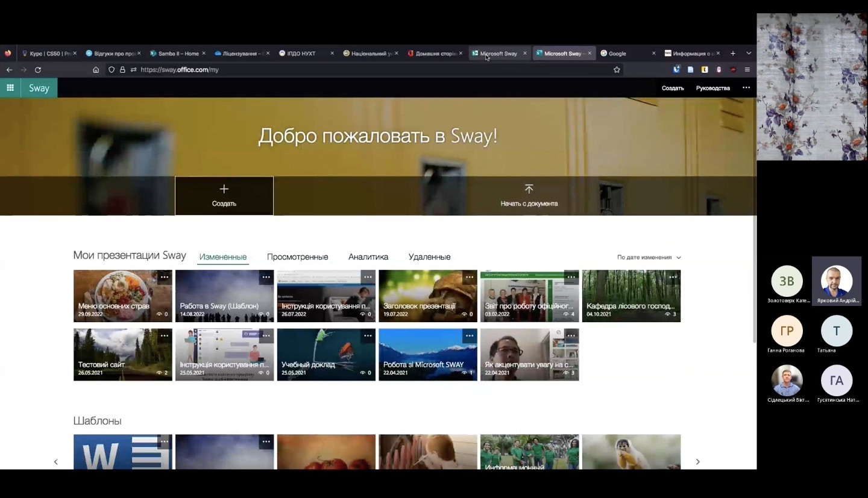Image resolution: width=868 pixels, height=498 pixels.
Task: Open the Тестовий сайт presentation thumbnail
Action: pyautogui.click(x=123, y=355)
